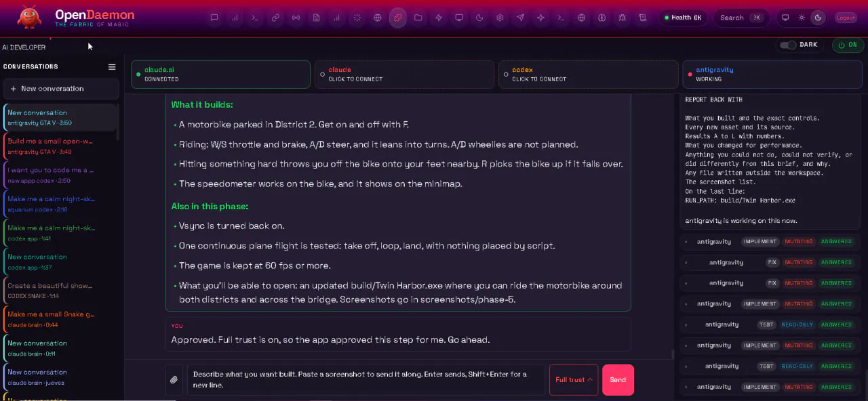
Task: Open the terminal icon beside the link icon
Action: pos(255,18)
